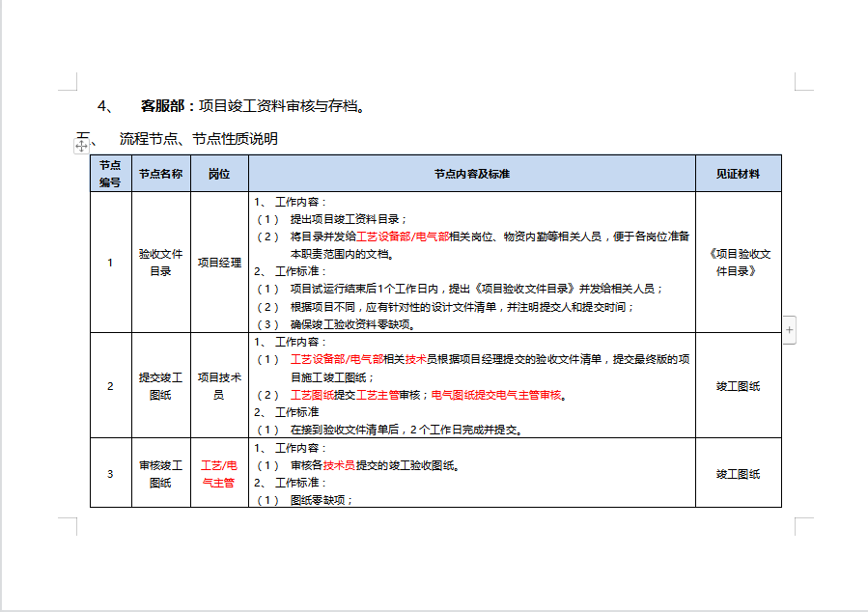Click the red cell '工艺/电气主管'
The width and height of the screenshot is (868, 612).
pyautogui.click(x=219, y=474)
